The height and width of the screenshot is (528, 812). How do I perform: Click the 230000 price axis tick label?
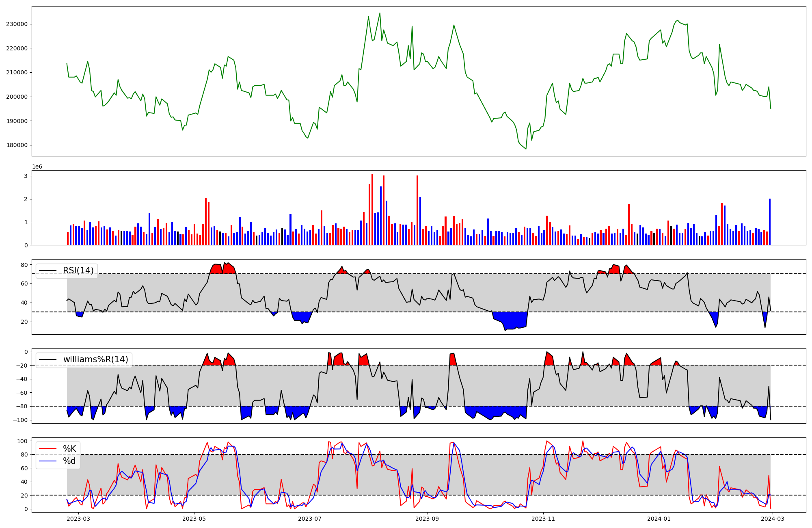coord(17,24)
